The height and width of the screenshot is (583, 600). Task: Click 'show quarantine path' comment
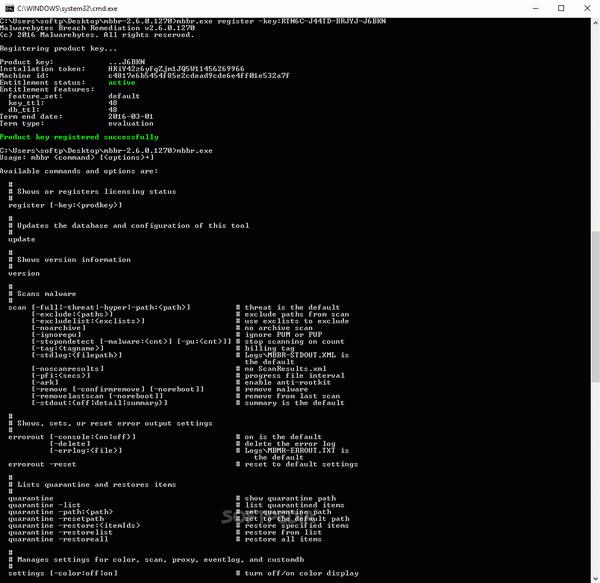pos(290,498)
